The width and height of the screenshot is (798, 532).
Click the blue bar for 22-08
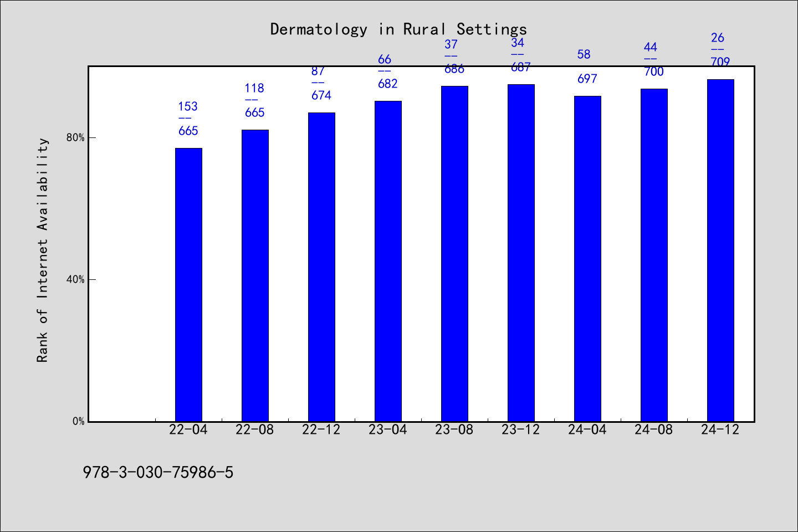click(x=255, y=275)
